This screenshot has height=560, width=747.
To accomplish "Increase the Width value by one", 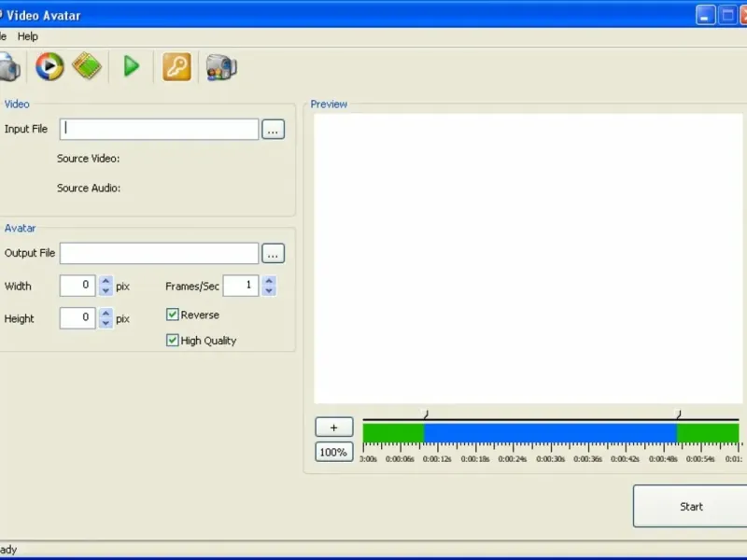I will 106,281.
